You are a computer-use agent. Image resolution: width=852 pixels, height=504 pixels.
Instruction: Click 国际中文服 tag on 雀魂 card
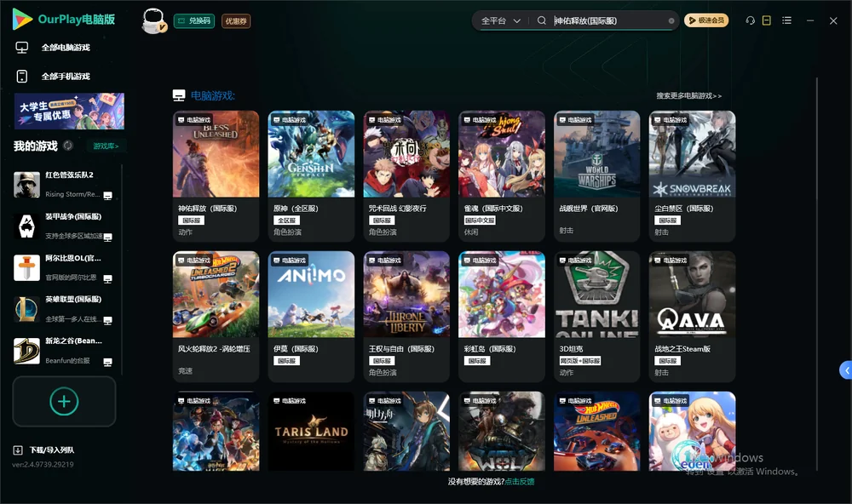[x=479, y=220]
